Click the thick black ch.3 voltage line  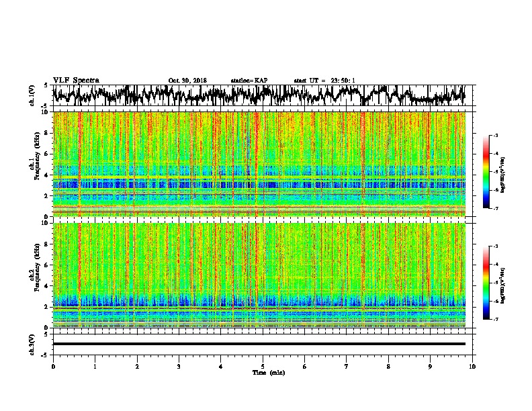click(259, 344)
